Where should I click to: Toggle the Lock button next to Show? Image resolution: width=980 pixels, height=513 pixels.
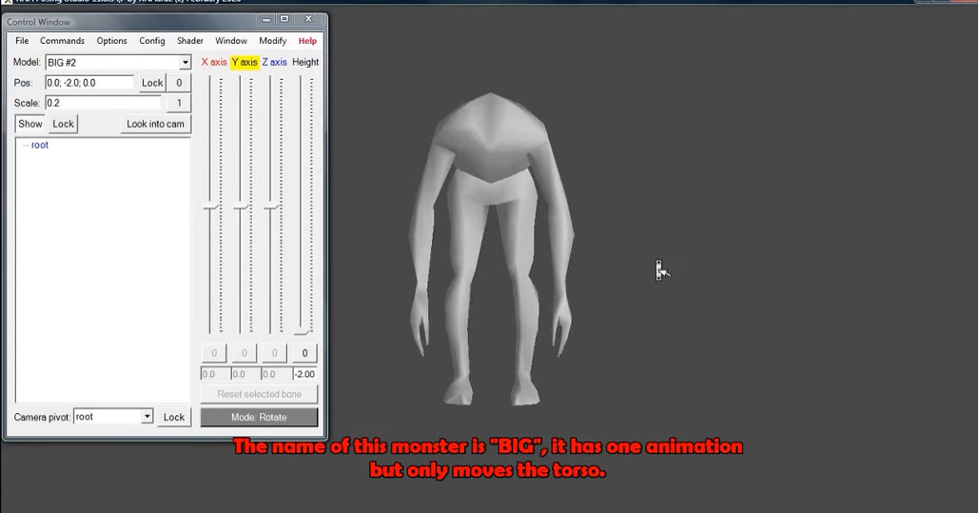pyautogui.click(x=63, y=124)
